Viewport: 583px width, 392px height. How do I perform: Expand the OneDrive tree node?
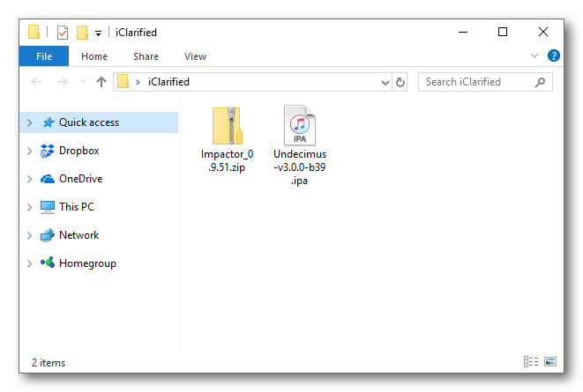coord(30,179)
